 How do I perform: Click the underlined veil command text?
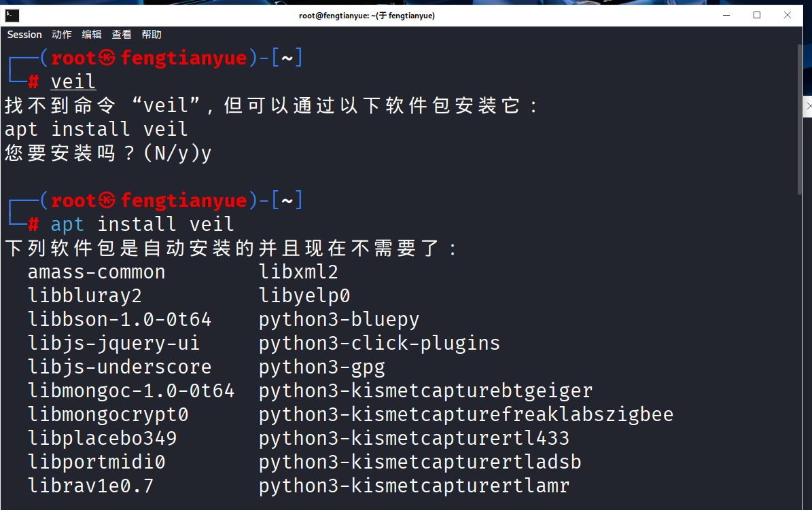[x=73, y=82]
